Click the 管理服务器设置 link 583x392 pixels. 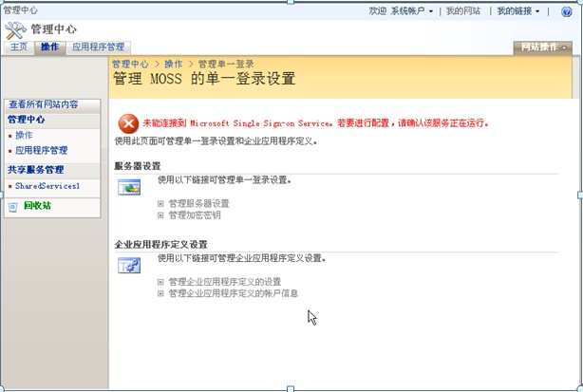coord(198,204)
